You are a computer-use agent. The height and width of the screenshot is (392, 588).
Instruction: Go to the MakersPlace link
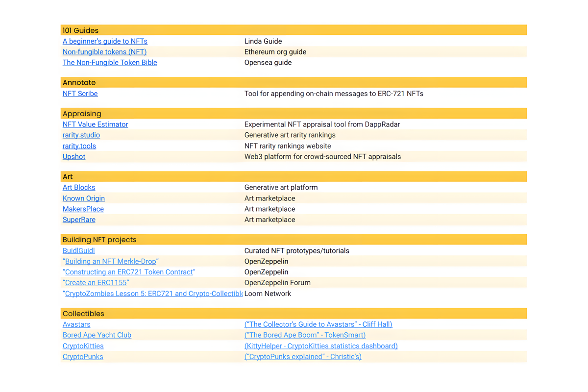click(x=83, y=209)
